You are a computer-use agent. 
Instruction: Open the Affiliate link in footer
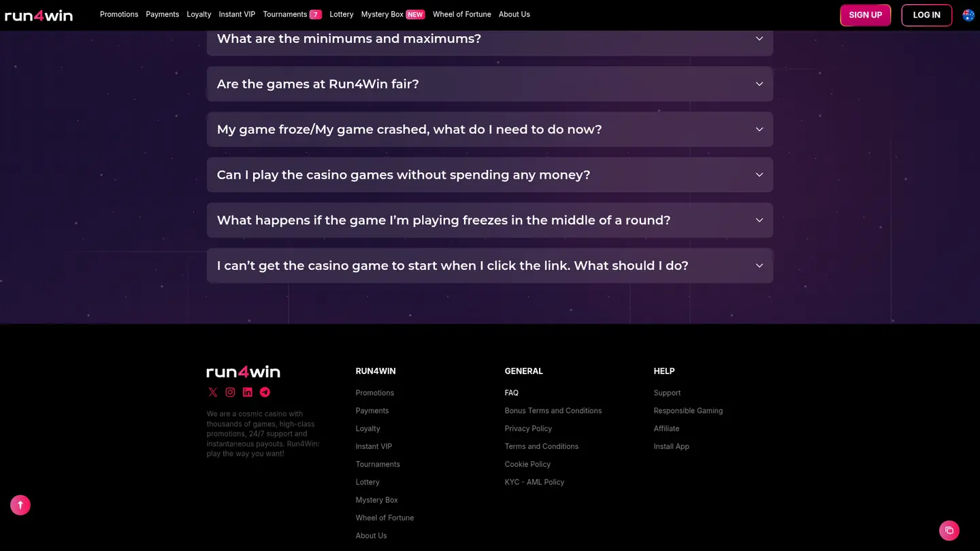(x=667, y=429)
